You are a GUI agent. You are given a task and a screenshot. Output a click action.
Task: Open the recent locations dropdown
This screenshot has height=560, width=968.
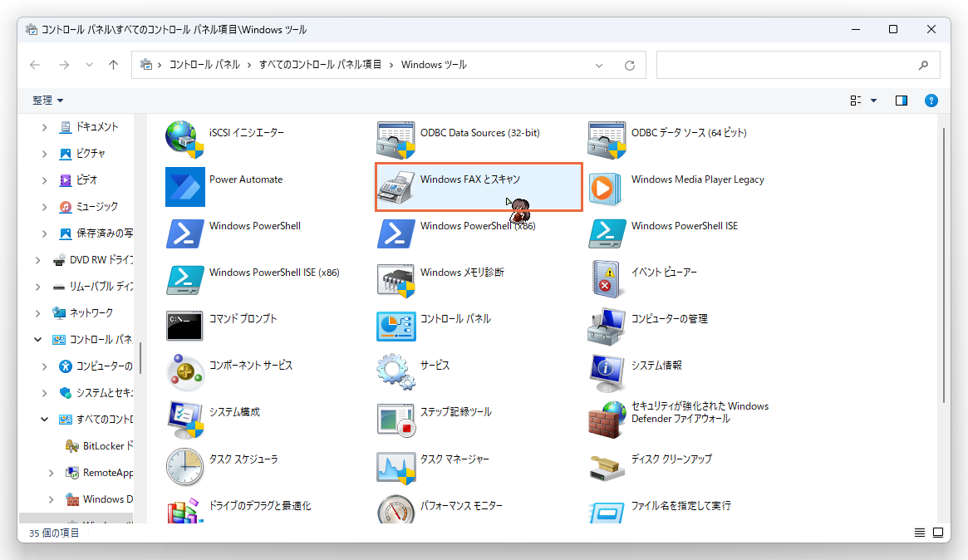(90, 65)
